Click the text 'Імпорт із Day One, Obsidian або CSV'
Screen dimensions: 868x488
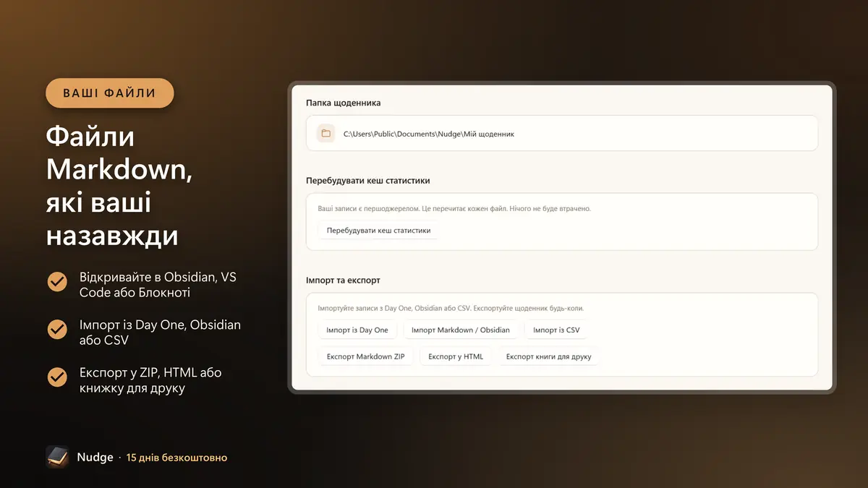[x=160, y=332]
